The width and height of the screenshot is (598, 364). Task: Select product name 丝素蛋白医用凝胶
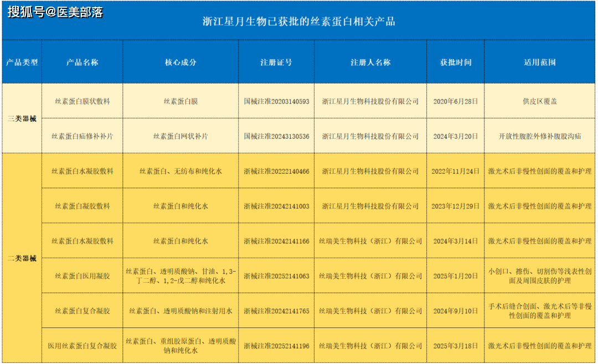[83, 276]
